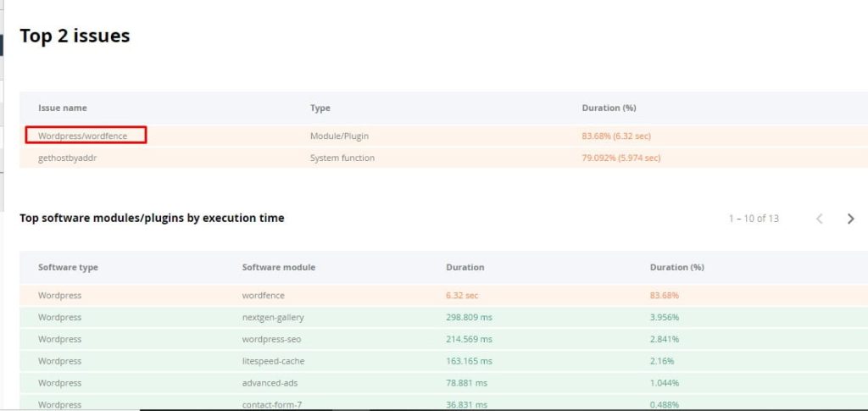Sort modules by Software type header
This screenshot has width=868, height=411.
[x=68, y=267]
